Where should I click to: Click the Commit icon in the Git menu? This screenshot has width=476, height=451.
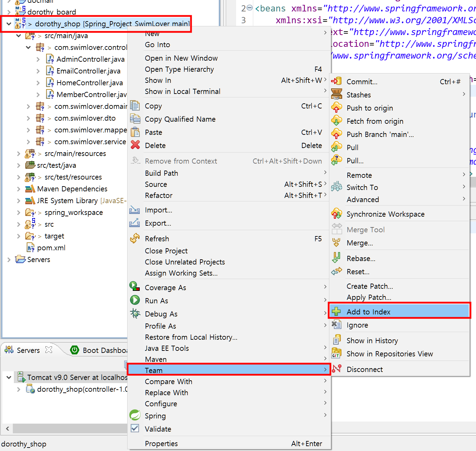pyautogui.click(x=336, y=81)
